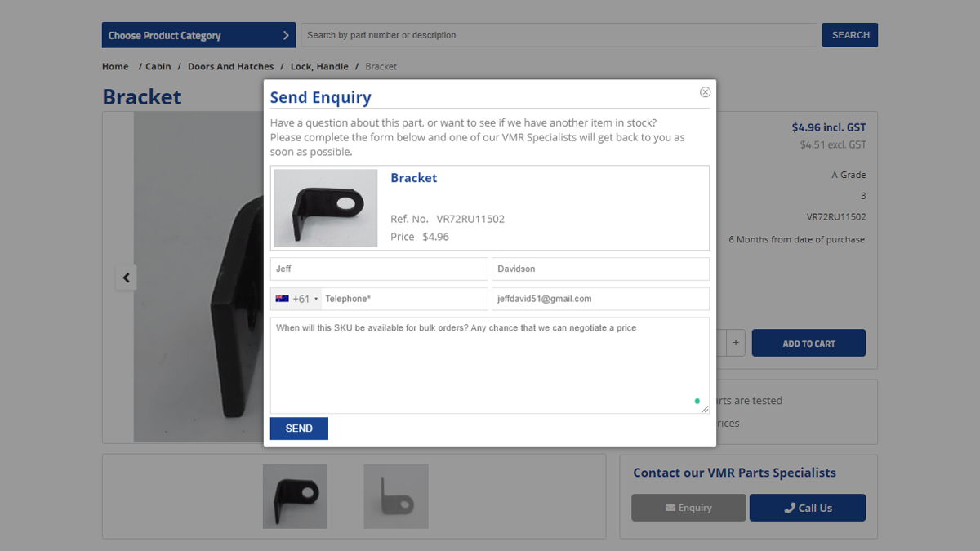Screen dimensions: 980x551
Task: Increase quantity with the plus button
Action: (x=736, y=343)
